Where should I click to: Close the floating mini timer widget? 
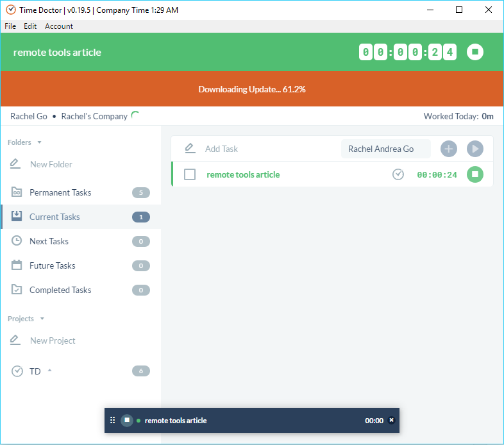coord(391,420)
